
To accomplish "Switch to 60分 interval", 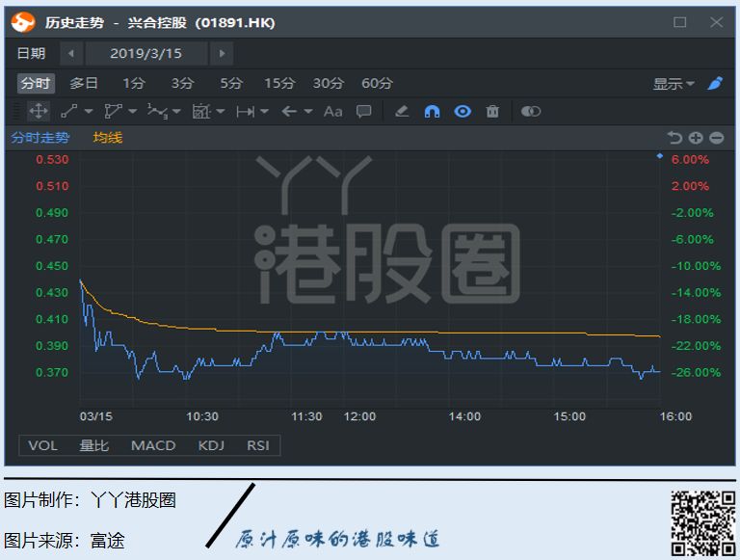I will click(x=377, y=84).
